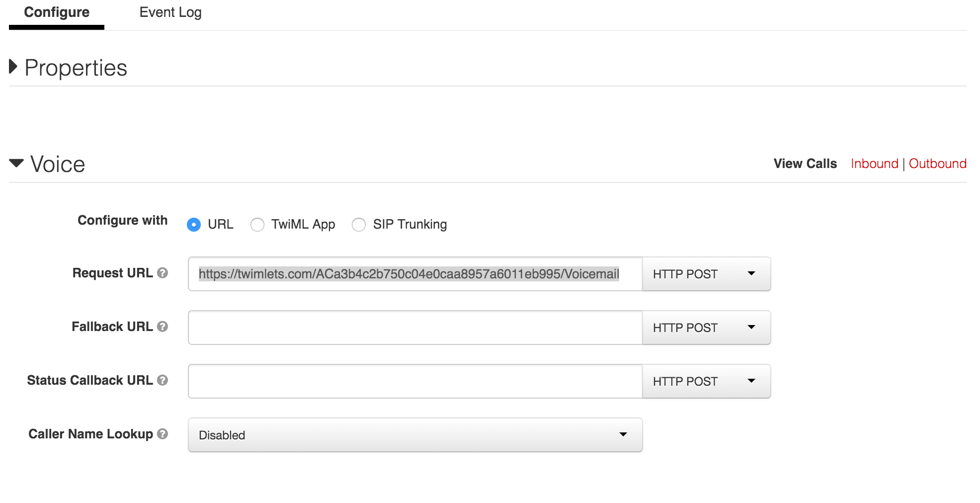The height and width of the screenshot is (503, 980).
Task: Open the Outbound calls link
Action: pos(937,164)
